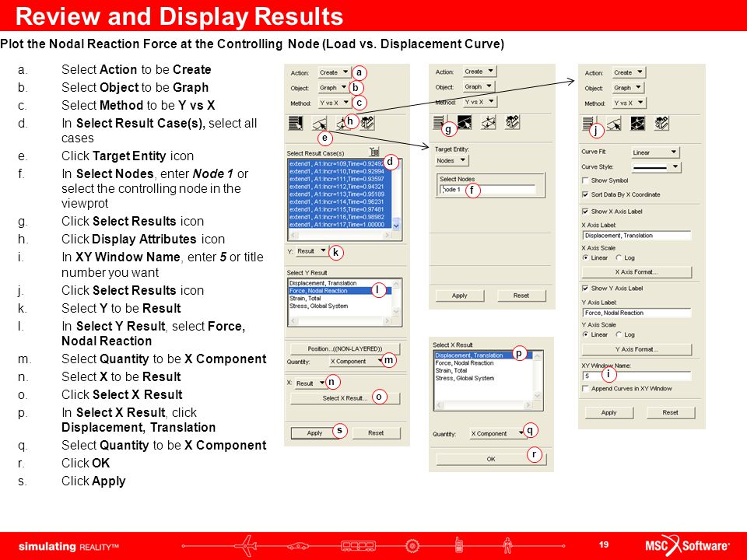Select Strain, Total in Select X Result list
Image resolution: width=747 pixels, height=560 pixels.
483,370
